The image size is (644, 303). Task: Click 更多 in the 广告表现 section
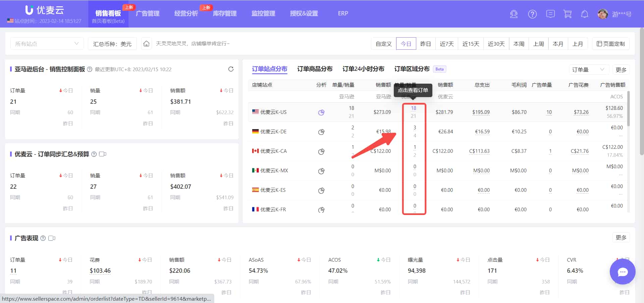[621, 237]
